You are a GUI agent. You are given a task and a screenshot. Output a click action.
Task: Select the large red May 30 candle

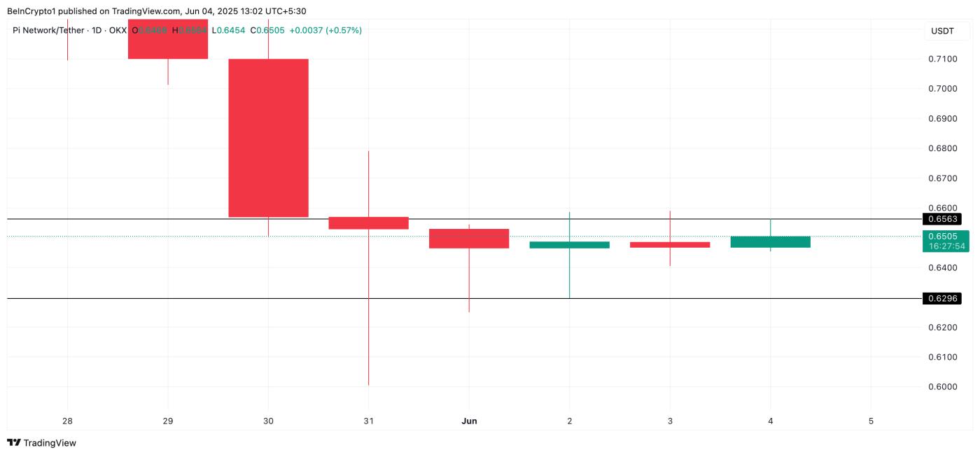pyautogui.click(x=268, y=138)
